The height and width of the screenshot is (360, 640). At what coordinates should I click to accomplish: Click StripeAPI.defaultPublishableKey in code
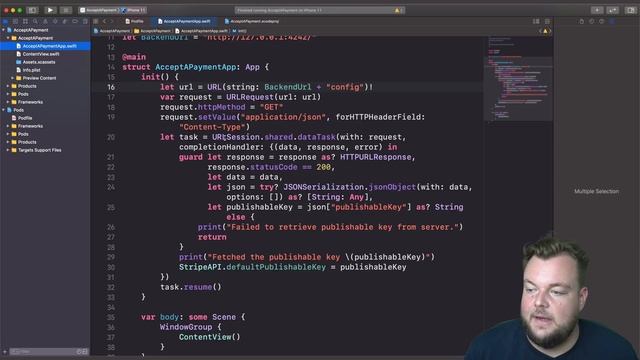click(x=252, y=267)
